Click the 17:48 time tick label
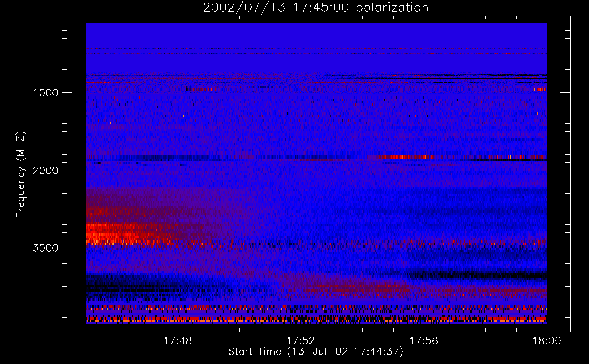The image size is (589, 364). pos(178,341)
